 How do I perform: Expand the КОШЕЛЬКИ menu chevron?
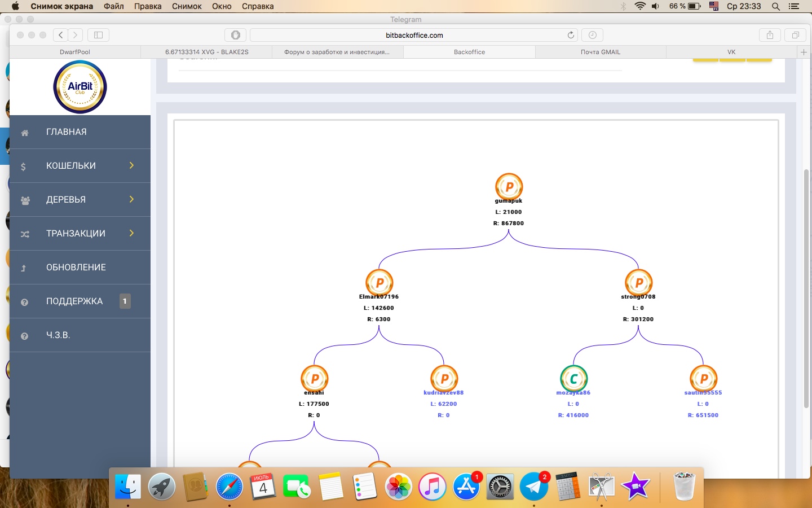tap(131, 165)
